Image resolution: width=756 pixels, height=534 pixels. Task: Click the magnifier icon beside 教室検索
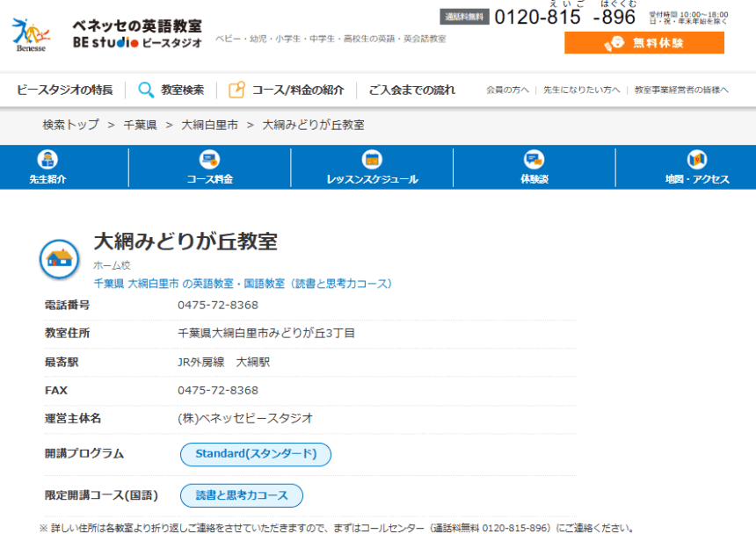point(146,90)
